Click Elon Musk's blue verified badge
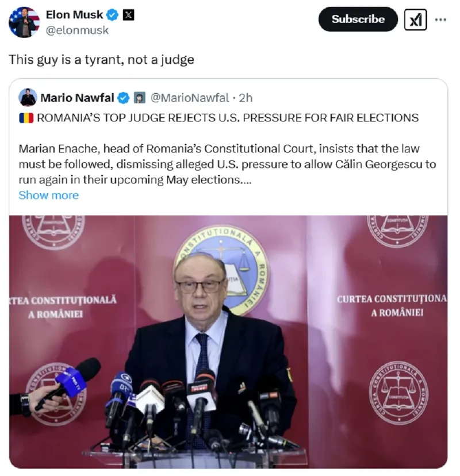 tap(113, 14)
